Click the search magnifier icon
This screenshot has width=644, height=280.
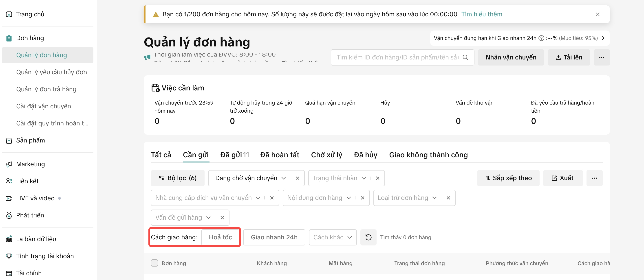pyautogui.click(x=465, y=57)
